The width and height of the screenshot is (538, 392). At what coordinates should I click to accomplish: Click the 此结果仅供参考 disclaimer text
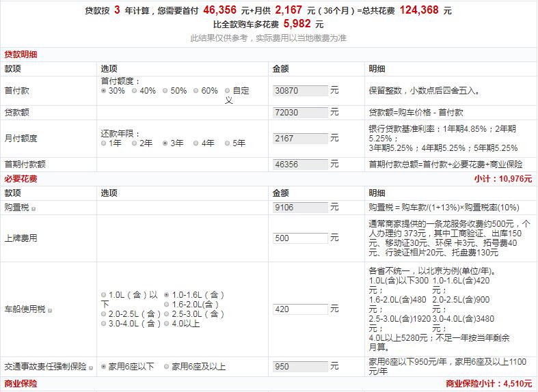click(x=269, y=38)
